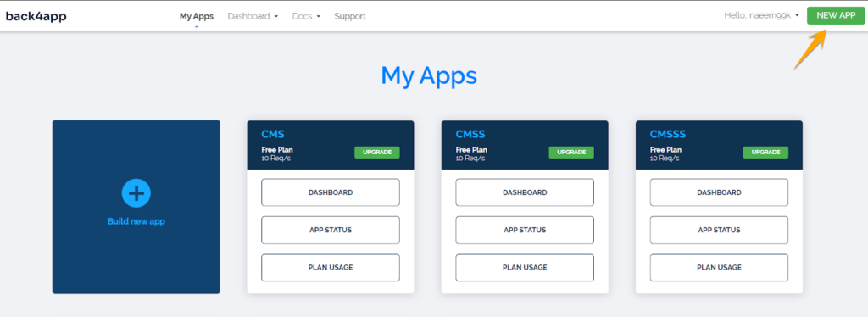Check Plan Usage for CMS

(331, 268)
